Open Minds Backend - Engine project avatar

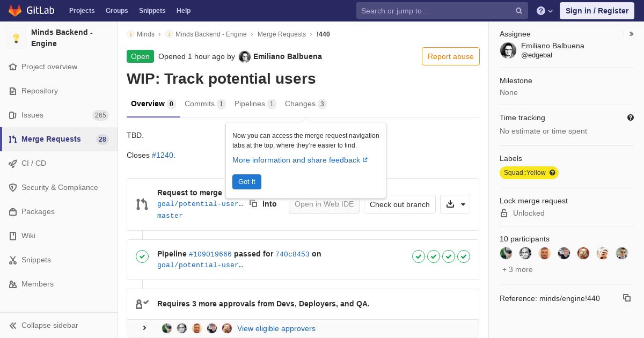[16, 38]
